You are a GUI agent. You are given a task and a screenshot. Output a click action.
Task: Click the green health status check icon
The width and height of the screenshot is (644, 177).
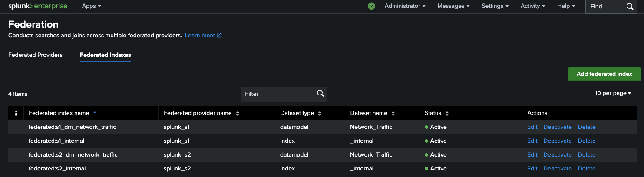coord(371,6)
